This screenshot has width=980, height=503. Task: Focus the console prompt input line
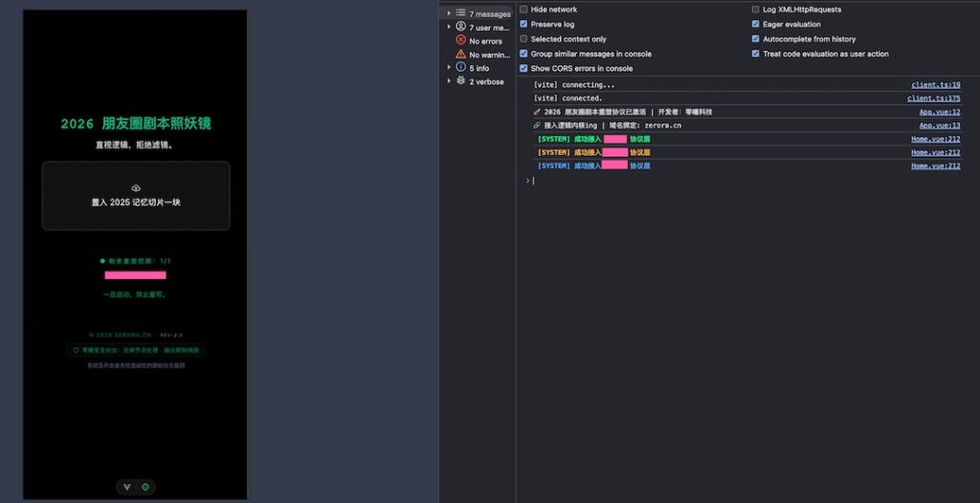[746, 180]
